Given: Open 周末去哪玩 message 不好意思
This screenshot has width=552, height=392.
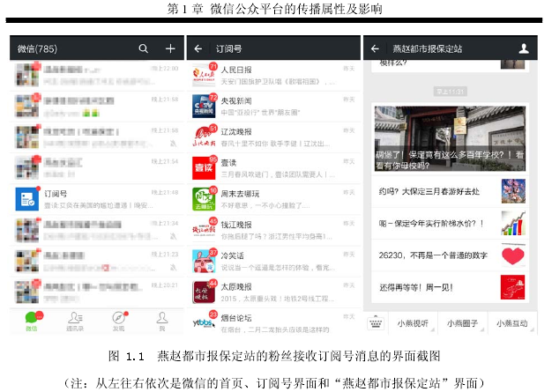Looking at the screenshot, I should tap(265, 205).
